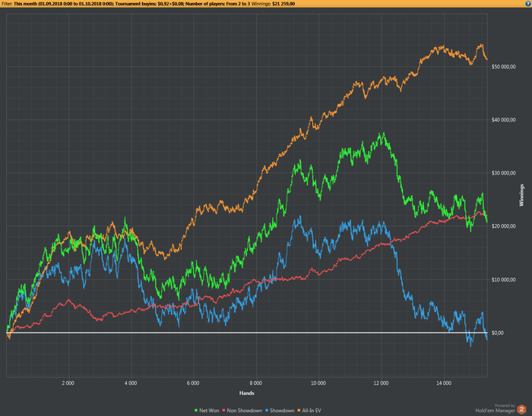
Task: Click the green Net Won color swatch
Action: 196,411
